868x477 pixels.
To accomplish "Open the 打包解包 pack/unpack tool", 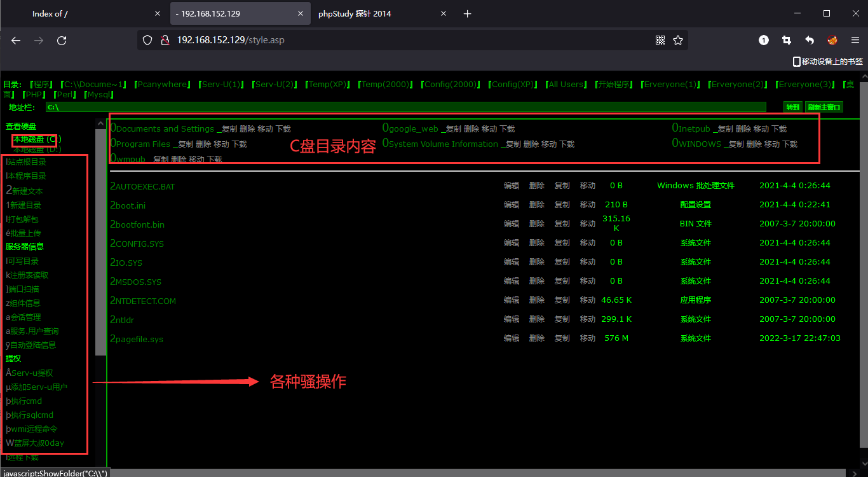I will [22, 219].
